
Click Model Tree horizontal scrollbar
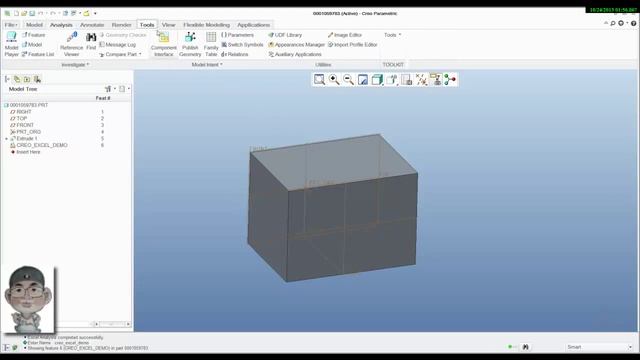click(x=112, y=324)
